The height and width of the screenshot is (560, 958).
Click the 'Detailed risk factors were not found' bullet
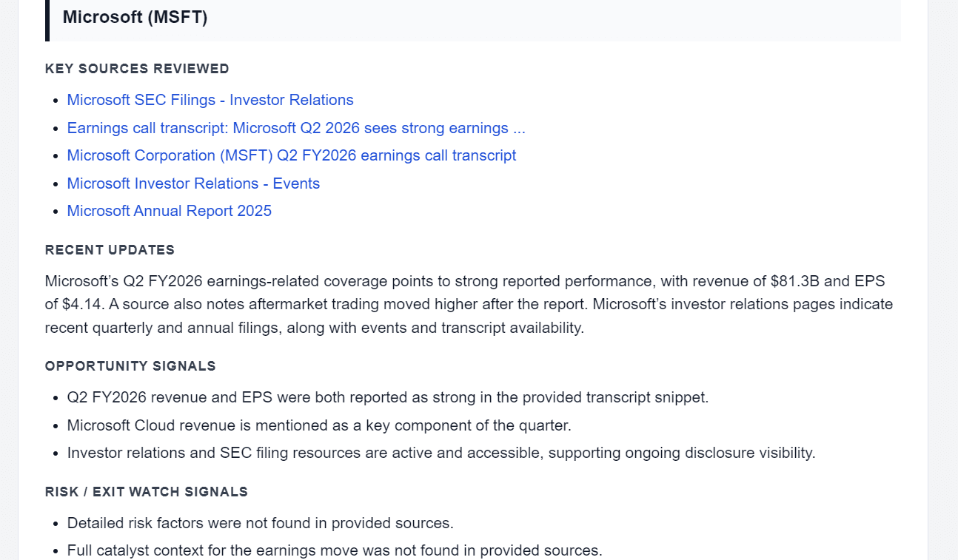[261, 523]
